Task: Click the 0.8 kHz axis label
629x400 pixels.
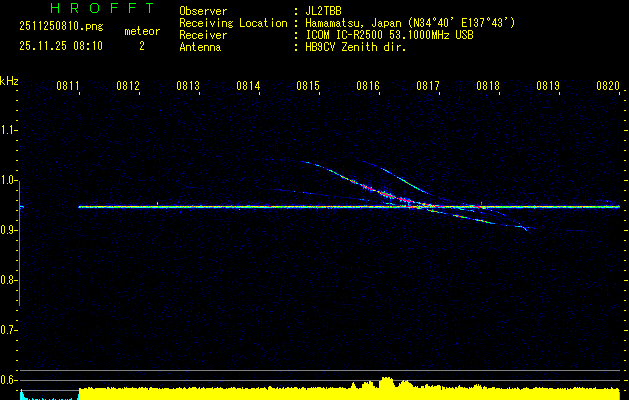Action: (10, 280)
